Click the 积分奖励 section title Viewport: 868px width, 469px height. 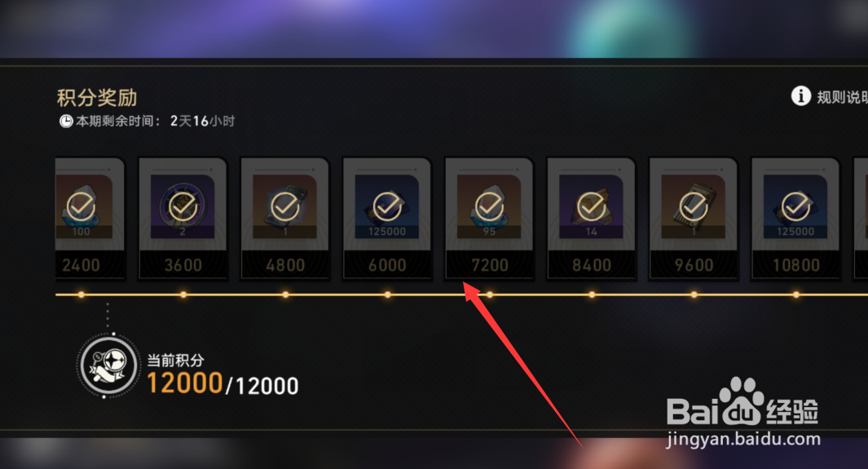[97, 98]
